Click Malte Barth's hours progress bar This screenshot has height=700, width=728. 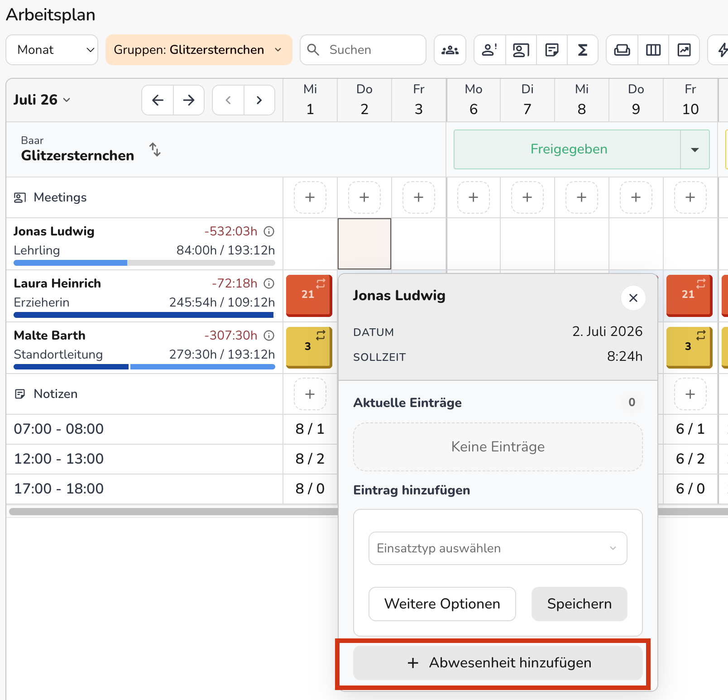(x=144, y=367)
